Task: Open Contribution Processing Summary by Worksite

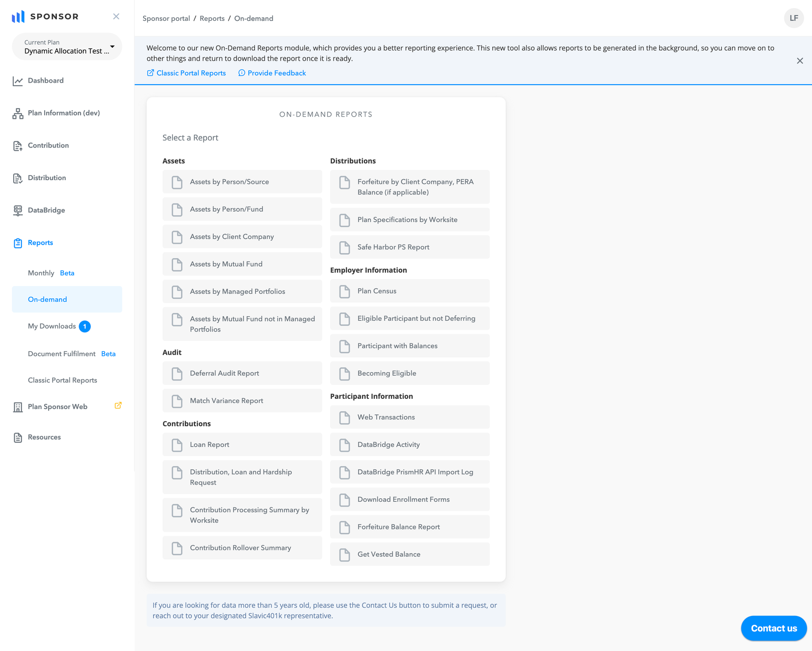Action: pos(242,515)
